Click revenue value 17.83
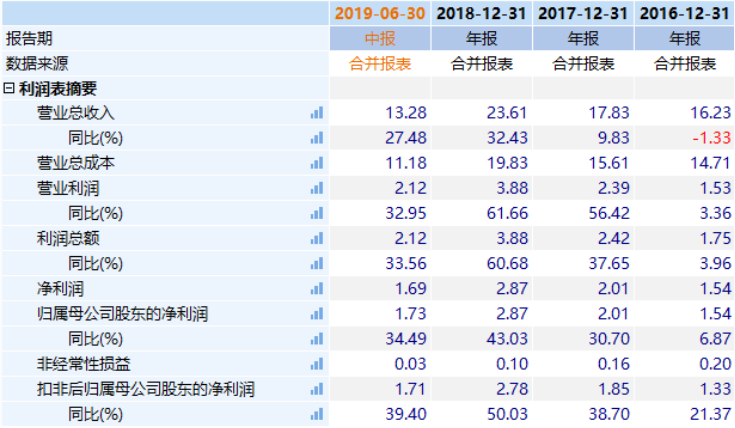Screen dimensions: 735x428 pyautogui.click(x=609, y=113)
